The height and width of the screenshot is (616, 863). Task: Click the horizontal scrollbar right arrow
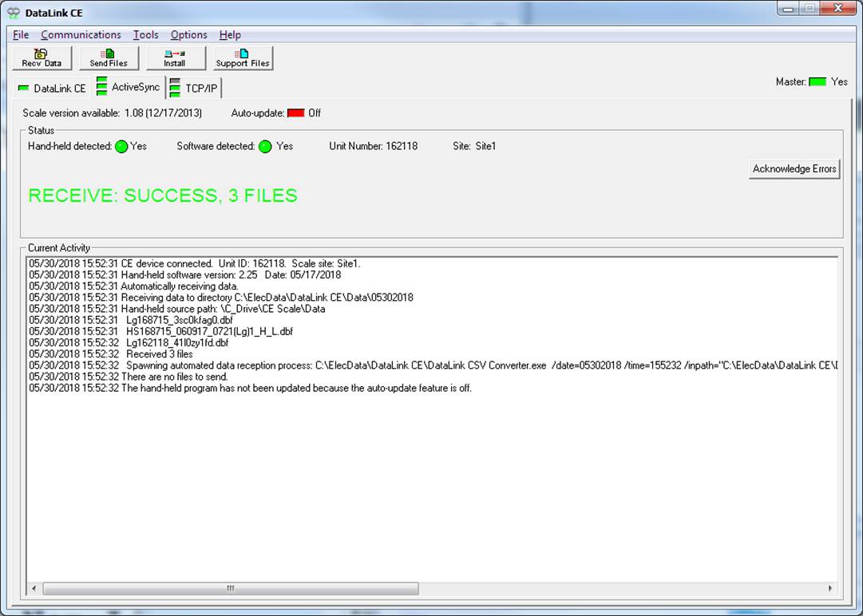click(830, 589)
